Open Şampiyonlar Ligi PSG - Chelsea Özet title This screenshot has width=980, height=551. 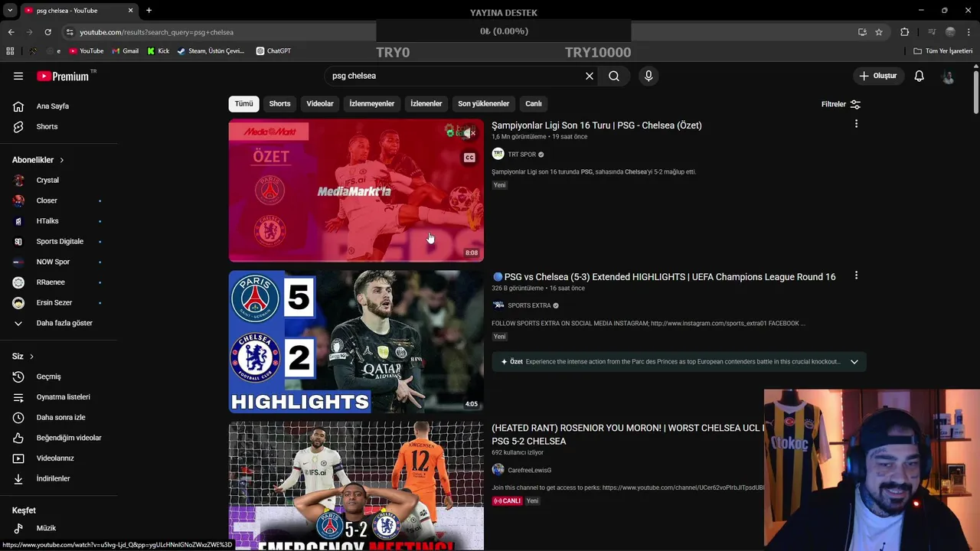pos(596,126)
